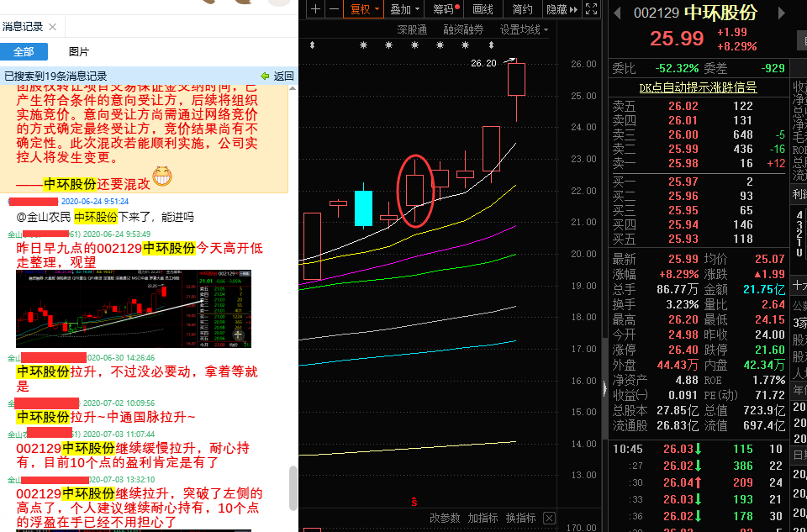Click 改参数 to edit indicator parameters

(x=445, y=518)
